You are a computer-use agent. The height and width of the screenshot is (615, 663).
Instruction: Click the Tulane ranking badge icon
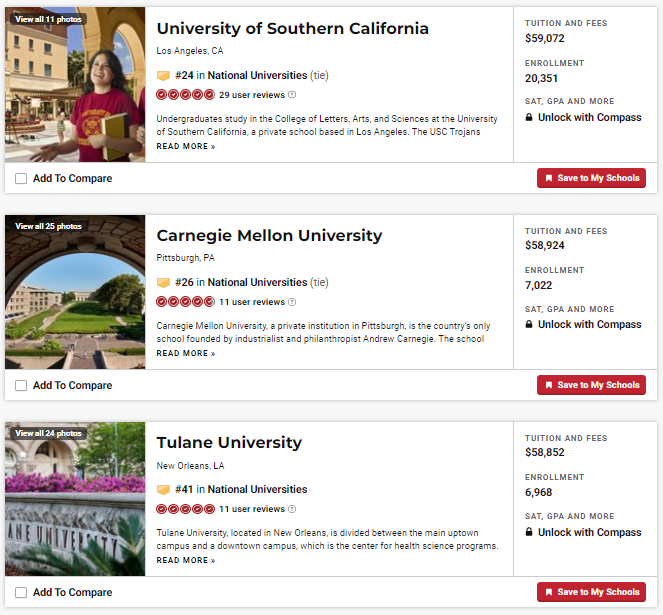click(163, 490)
